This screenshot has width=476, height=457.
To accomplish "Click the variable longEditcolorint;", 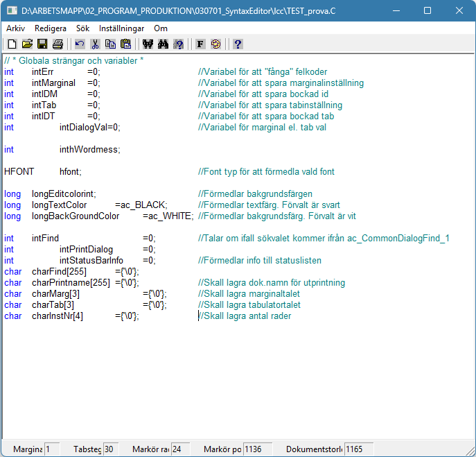I will point(64,194).
